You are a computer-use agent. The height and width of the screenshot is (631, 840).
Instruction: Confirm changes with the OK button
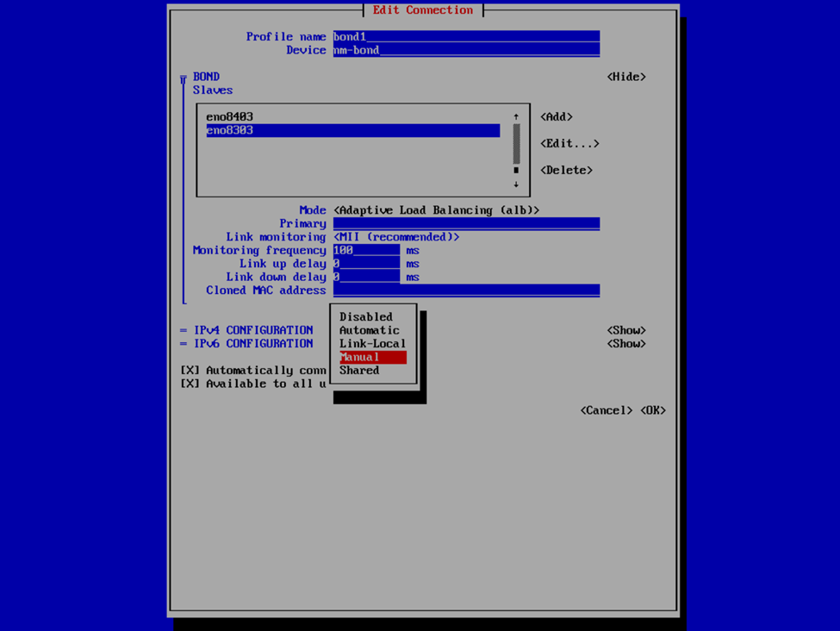653,410
